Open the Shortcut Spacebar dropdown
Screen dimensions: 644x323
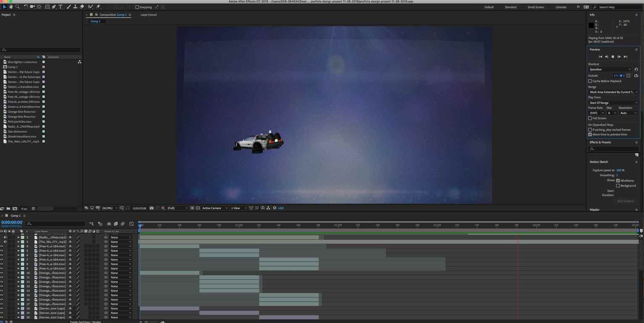(x=610, y=69)
